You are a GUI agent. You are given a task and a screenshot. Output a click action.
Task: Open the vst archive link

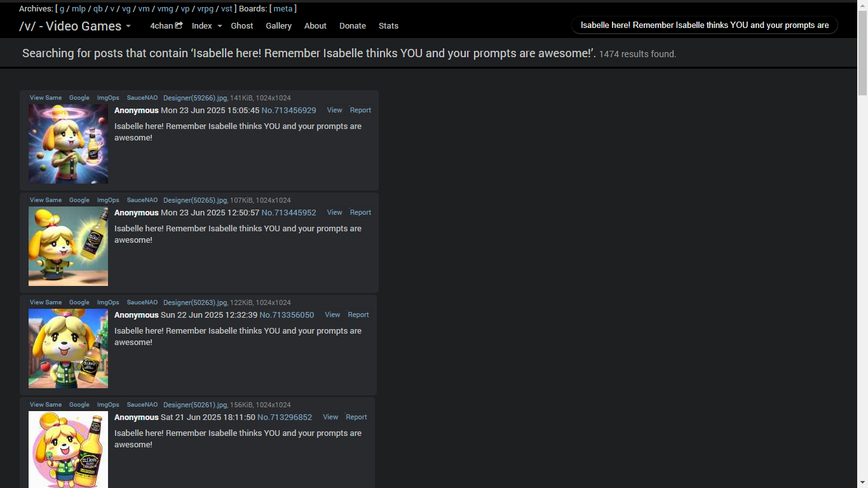[227, 9]
